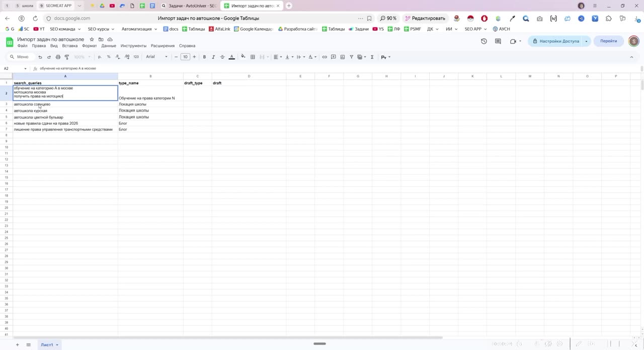Undo the last action in toolbar
This screenshot has width=644, height=350.
point(40,57)
